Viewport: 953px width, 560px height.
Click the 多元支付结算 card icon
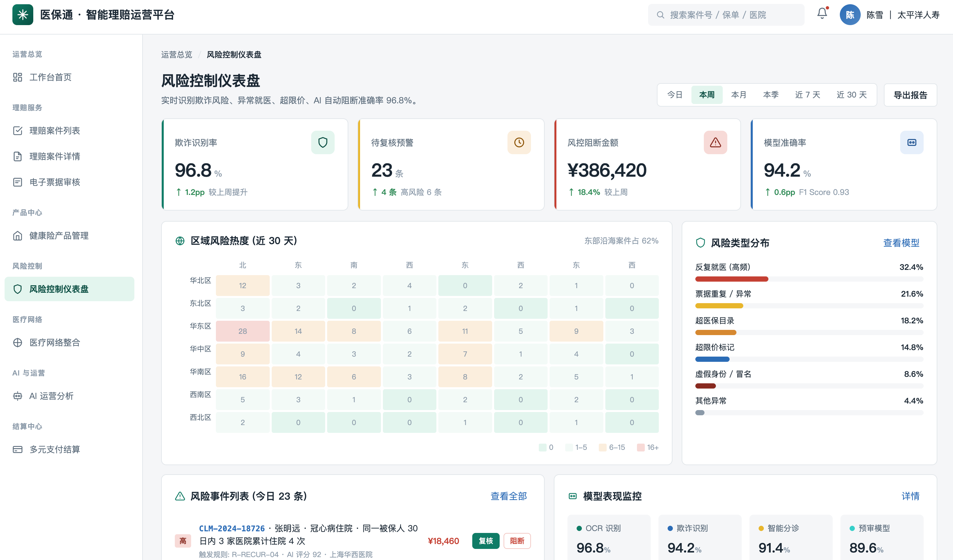(17, 449)
